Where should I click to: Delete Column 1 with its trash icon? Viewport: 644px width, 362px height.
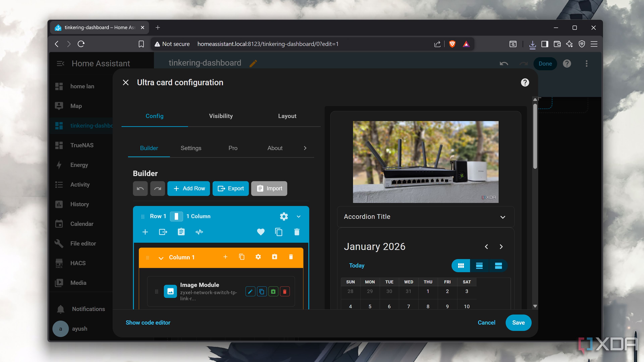point(291,257)
